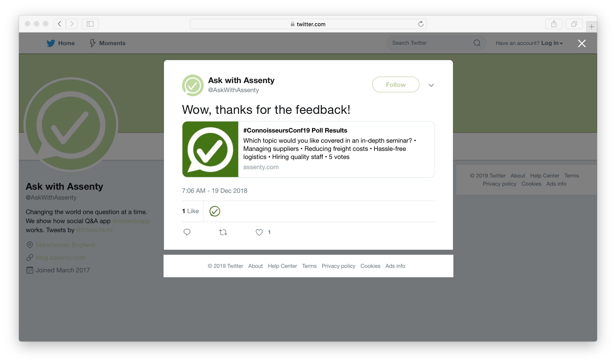Viewport: 616px width, 364px height.
Task: Open a new tab with plus button
Action: tap(591, 27)
